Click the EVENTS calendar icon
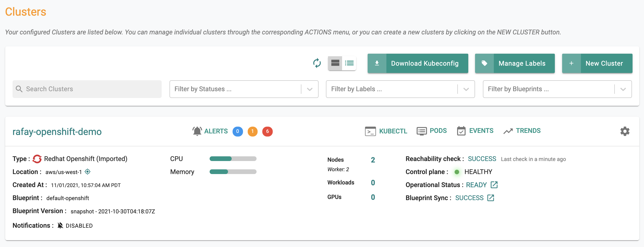 461,131
